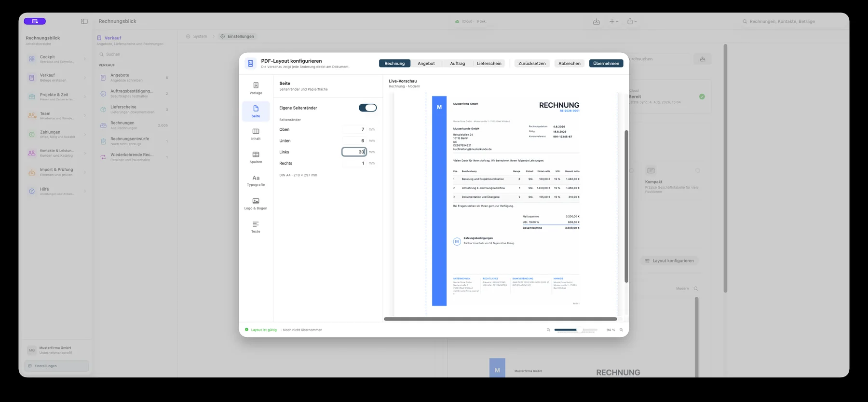Open the Texte section
Screen dimensions: 868x402
(x=256, y=227)
